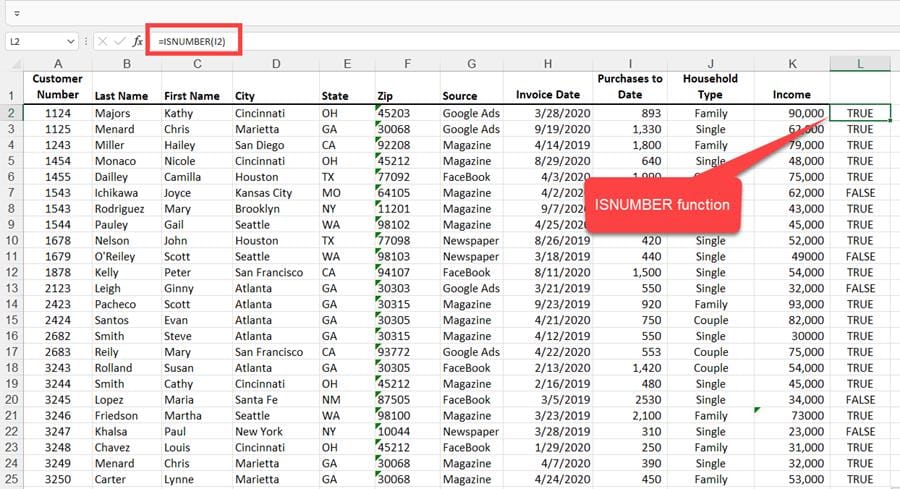Click the Household Type header cell
900x489 pixels.
pos(710,86)
